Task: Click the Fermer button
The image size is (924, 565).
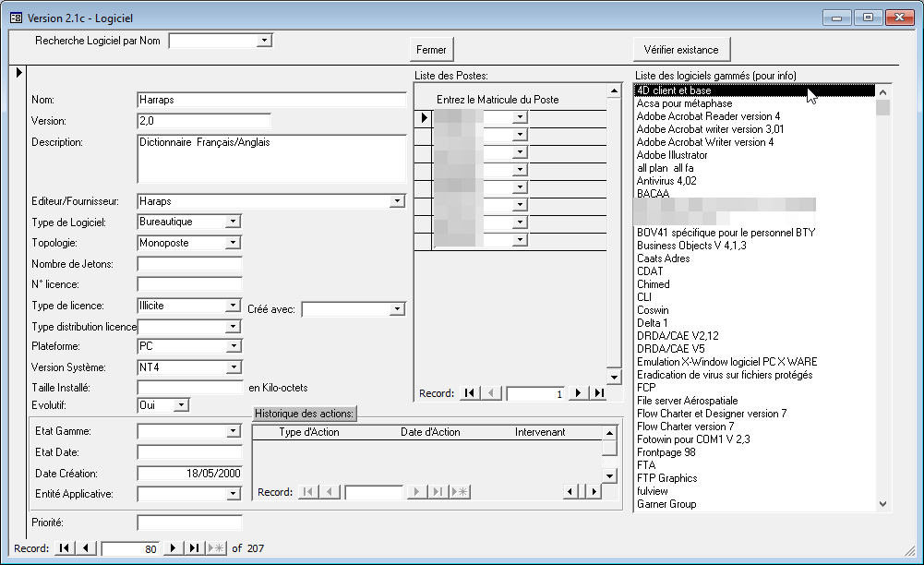Action: [x=431, y=50]
